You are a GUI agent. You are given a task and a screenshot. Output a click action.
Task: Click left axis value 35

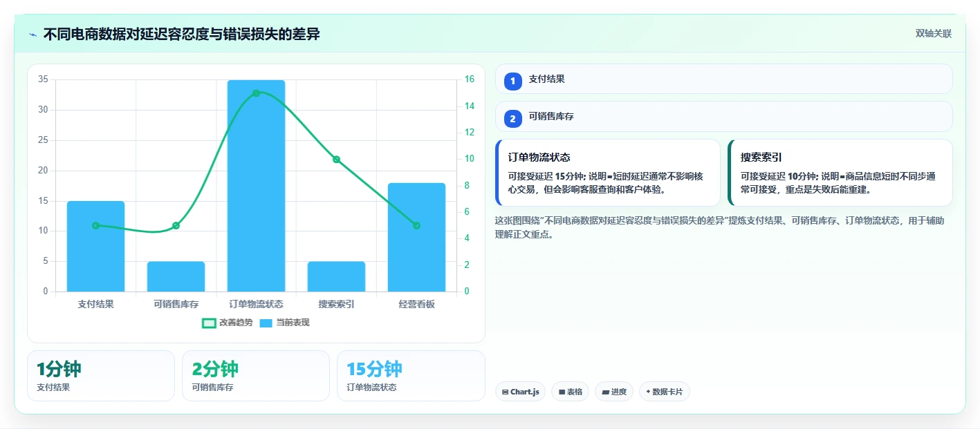pyautogui.click(x=43, y=79)
